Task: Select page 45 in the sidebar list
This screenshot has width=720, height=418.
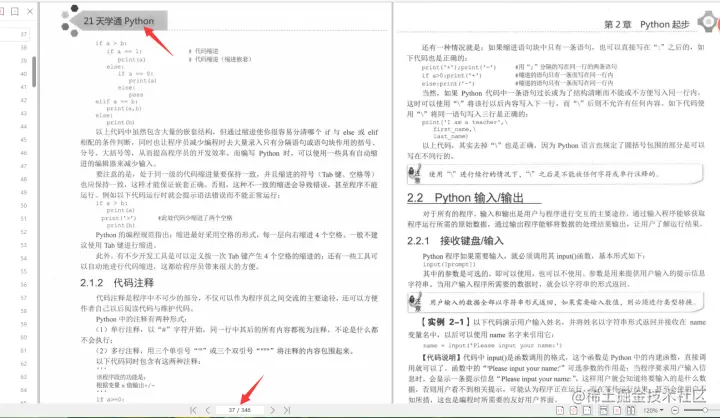Action: tap(24, 140)
